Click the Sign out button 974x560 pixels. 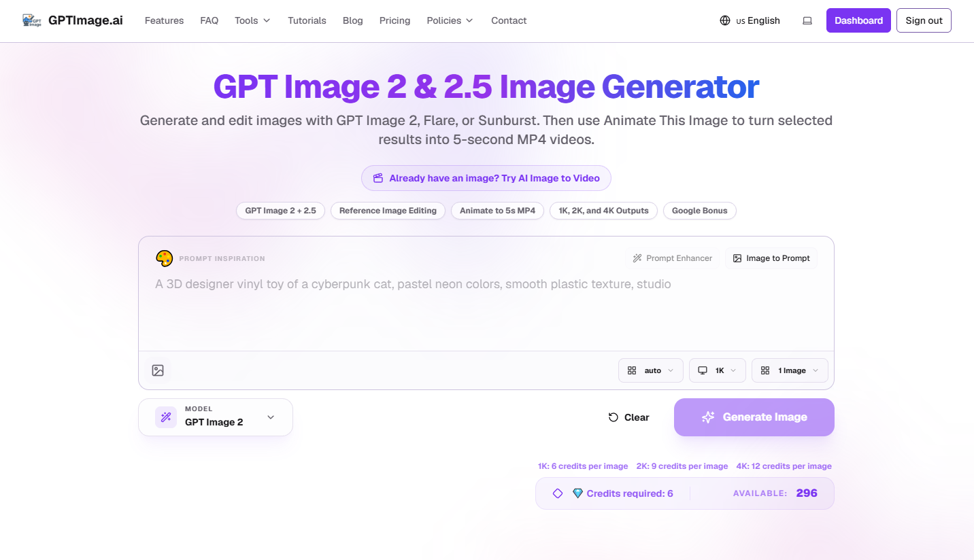[924, 20]
